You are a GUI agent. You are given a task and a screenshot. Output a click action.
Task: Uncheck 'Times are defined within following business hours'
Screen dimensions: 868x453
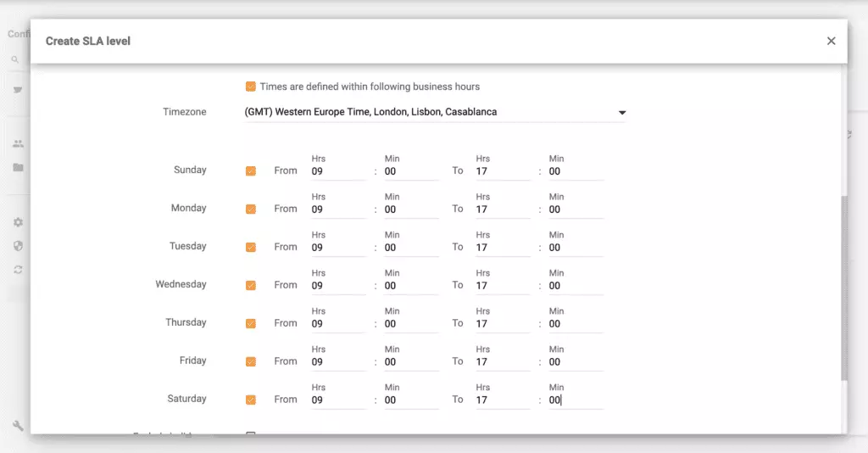point(251,87)
